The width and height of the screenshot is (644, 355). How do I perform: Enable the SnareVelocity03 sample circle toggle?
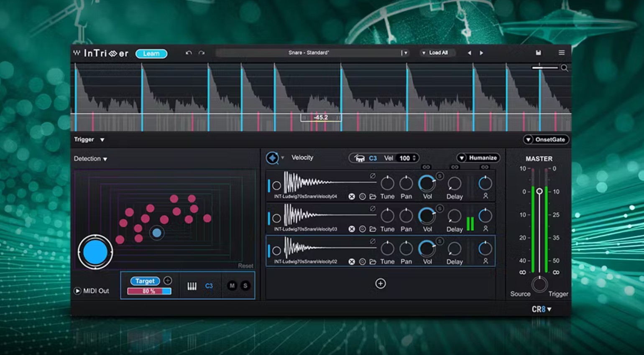pos(276,218)
